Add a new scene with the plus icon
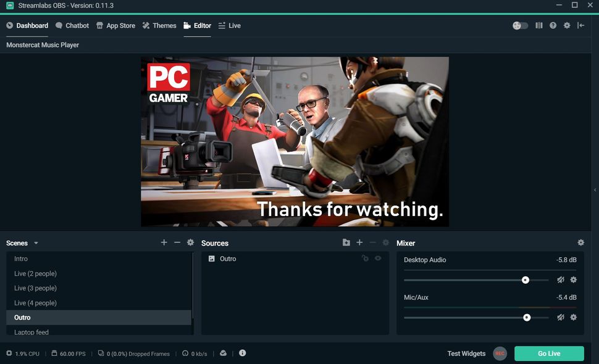Image resolution: width=599 pixels, height=364 pixels. tap(164, 242)
